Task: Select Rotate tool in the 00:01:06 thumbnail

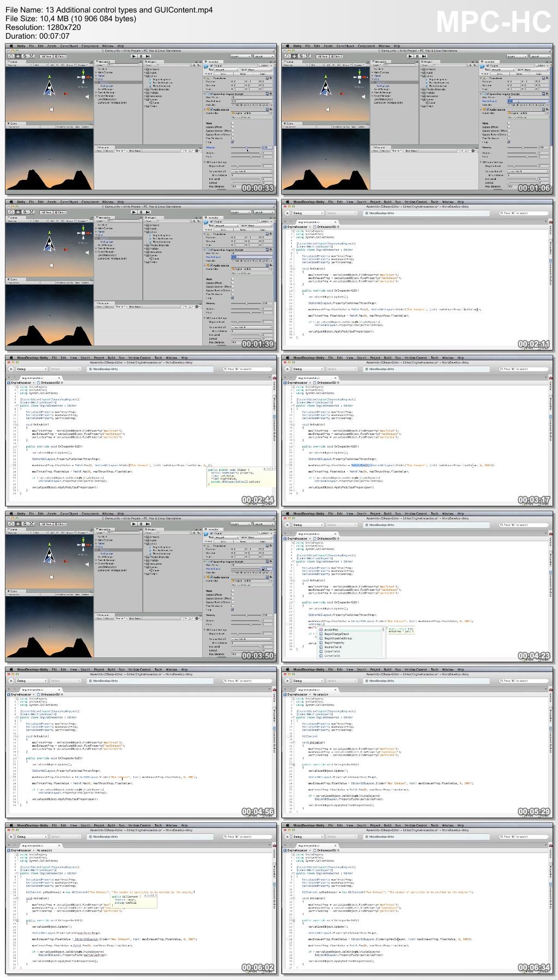Action: pyautogui.click(x=301, y=56)
